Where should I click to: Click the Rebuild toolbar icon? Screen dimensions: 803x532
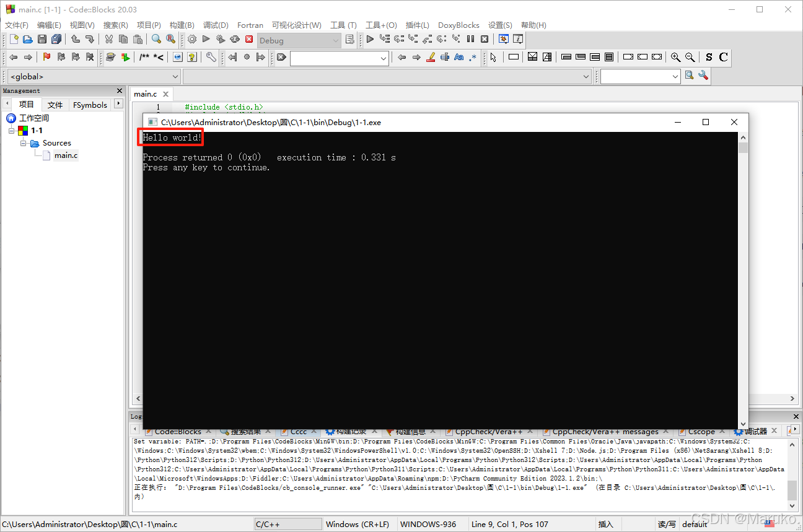tap(234, 38)
